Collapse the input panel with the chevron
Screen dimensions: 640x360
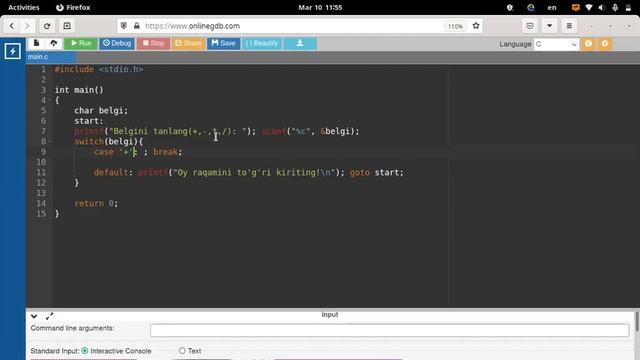[34, 316]
